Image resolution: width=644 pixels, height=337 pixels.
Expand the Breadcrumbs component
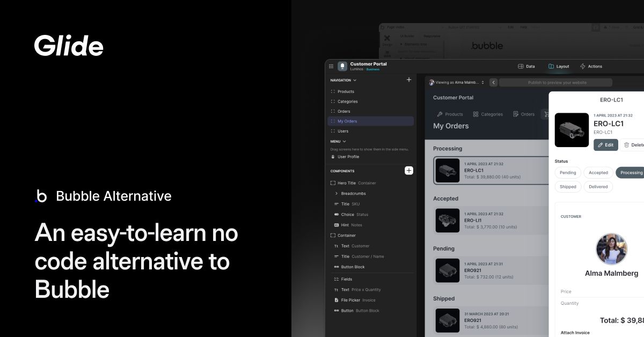pos(336,193)
